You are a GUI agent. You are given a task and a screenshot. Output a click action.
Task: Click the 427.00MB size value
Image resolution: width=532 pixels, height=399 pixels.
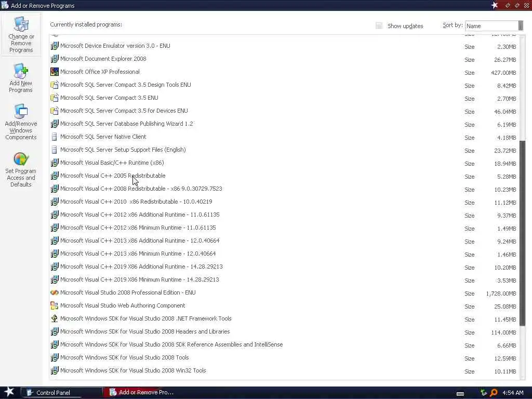(x=503, y=73)
